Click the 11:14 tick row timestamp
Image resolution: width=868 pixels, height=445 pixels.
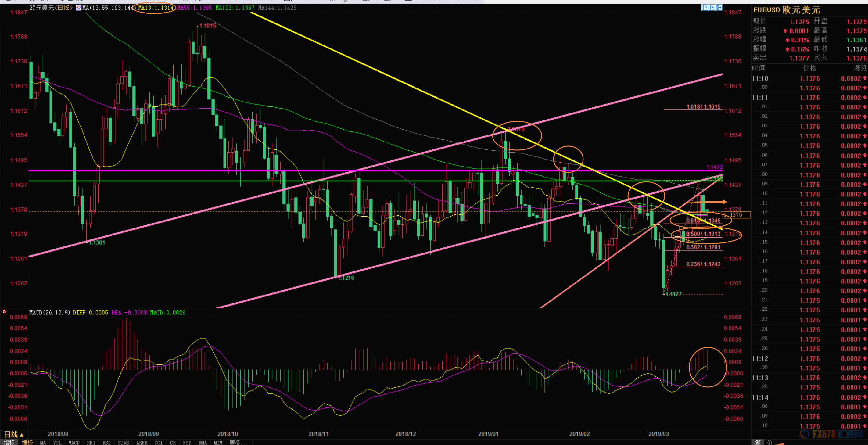click(x=760, y=397)
